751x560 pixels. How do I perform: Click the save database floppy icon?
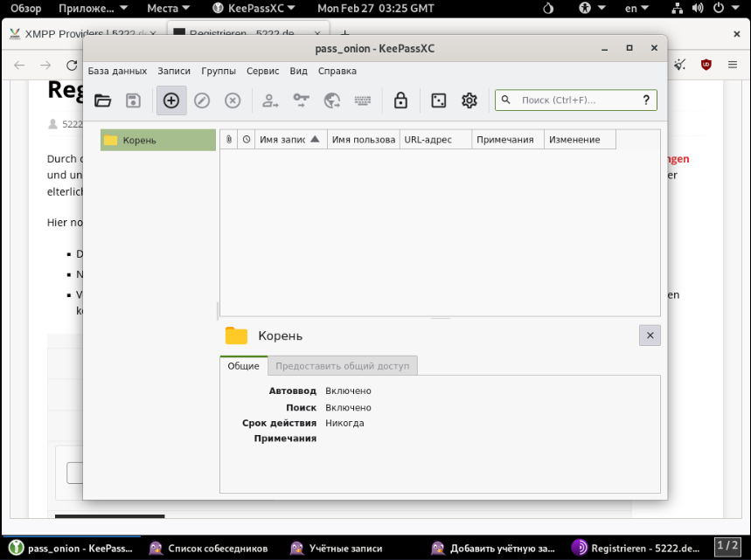(133, 100)
